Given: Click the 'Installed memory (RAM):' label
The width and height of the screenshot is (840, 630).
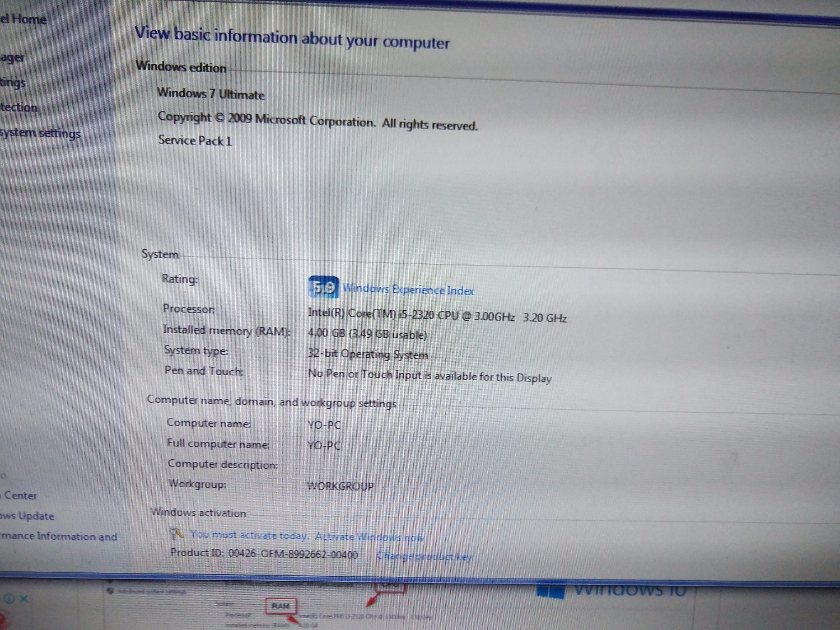Looking at the screenshot, I should click(227, 330).
